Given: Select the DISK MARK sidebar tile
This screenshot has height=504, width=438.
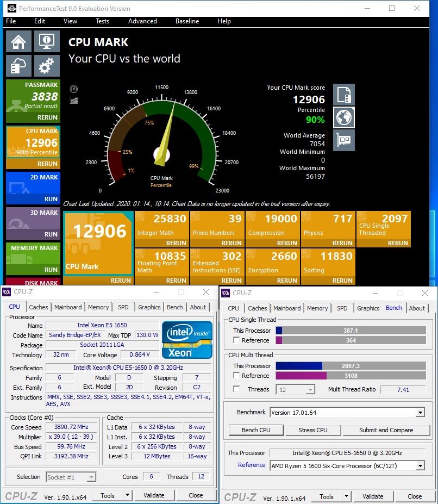Looking at the screenshot, I should [33, 282].
